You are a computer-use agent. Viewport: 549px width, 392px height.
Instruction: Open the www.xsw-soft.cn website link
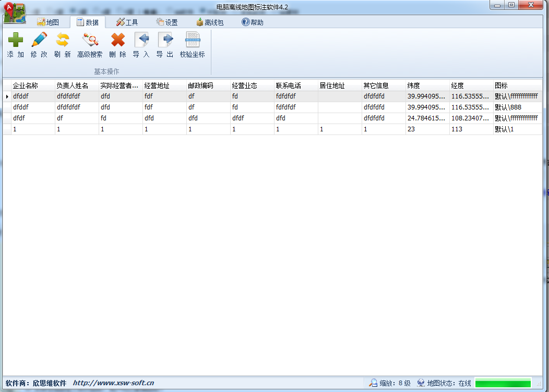click(113, 383)
